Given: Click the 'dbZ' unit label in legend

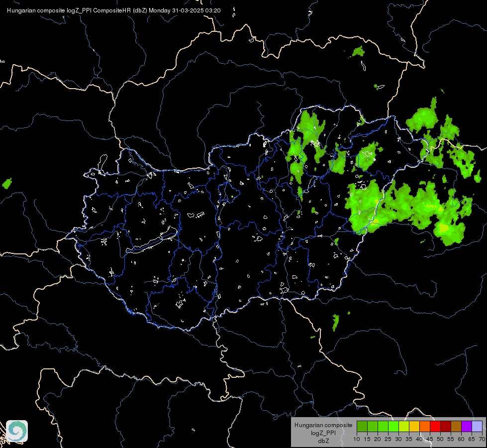Looking at the screenshot, I should pos(323,441).
